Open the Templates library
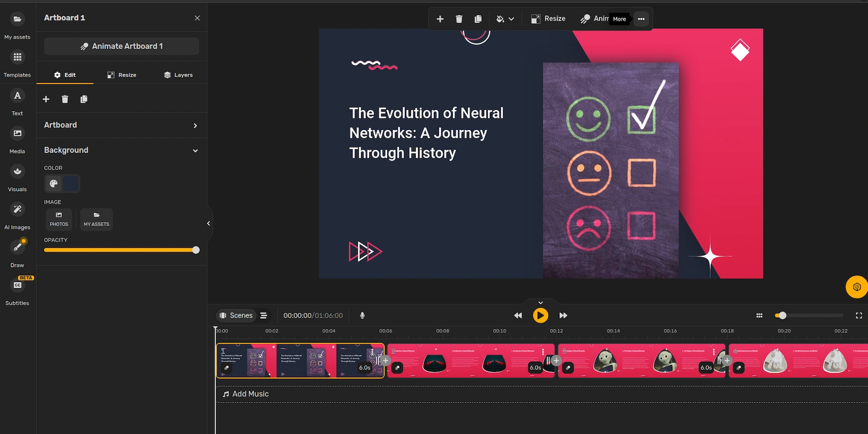The width and height of the screenshot is (868, 434). coord(17,63)
